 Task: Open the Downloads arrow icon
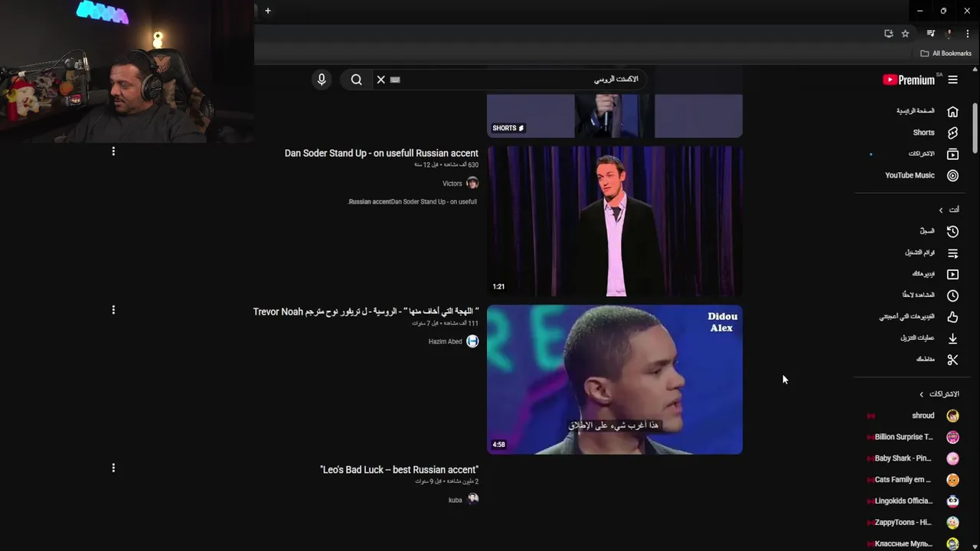952,338
